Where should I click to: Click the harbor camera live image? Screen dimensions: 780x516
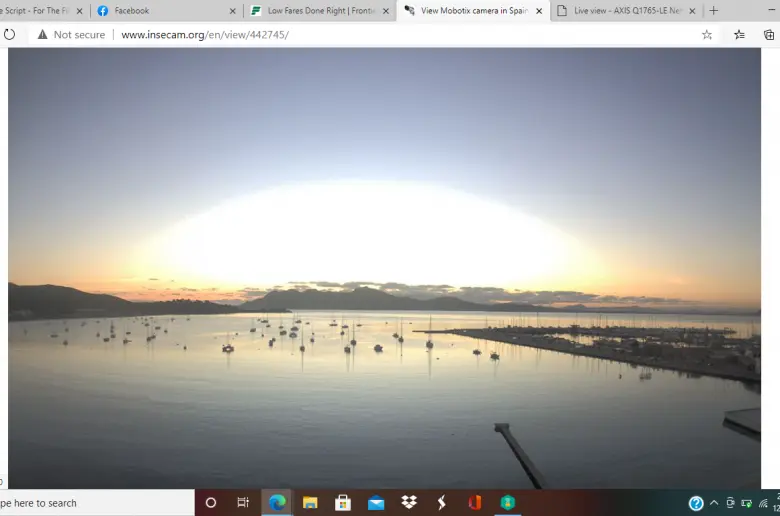(384, 268)
